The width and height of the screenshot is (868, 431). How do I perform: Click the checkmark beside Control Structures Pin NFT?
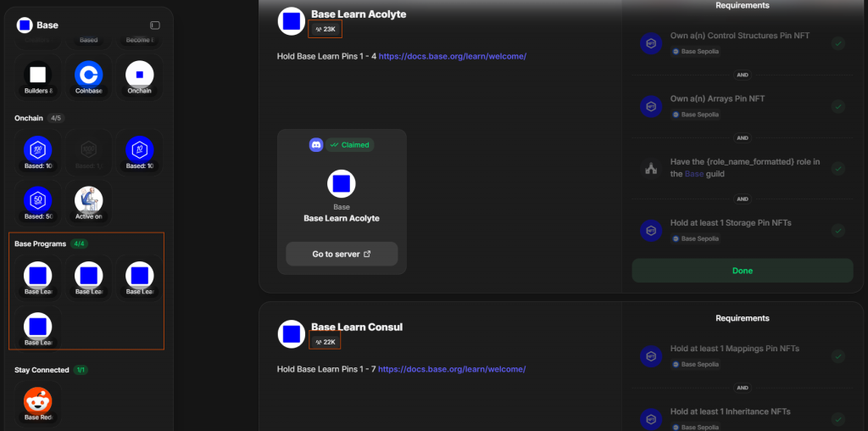click(837, 44)
